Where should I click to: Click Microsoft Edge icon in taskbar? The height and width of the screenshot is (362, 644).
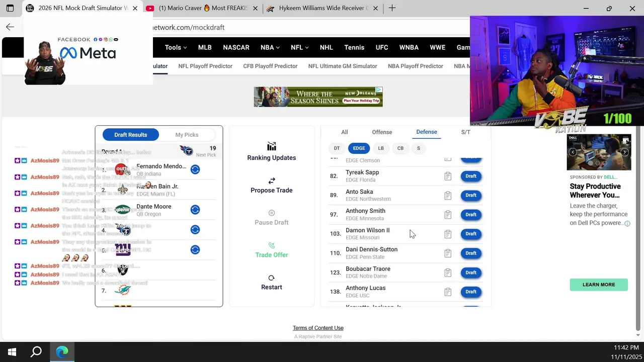62,352
